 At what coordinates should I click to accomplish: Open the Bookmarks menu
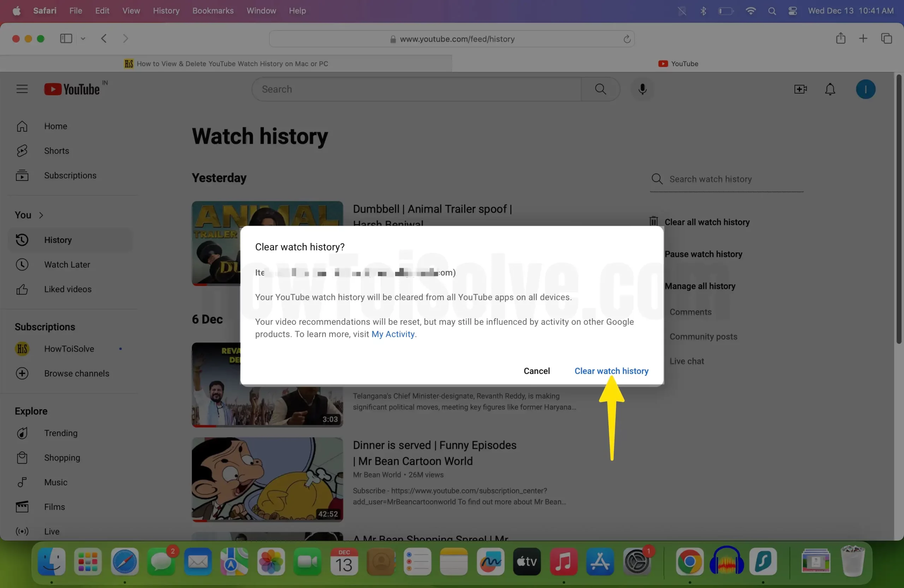click(x=213, y=11)
